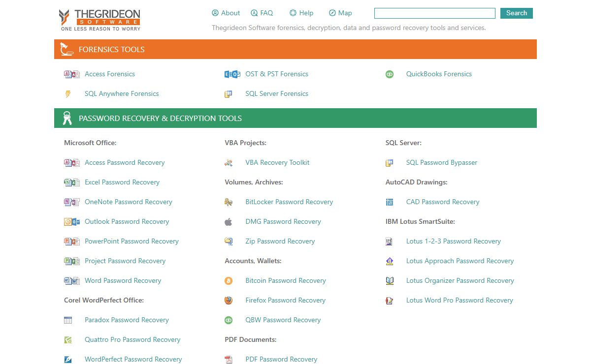Click the BitLocker Password Recovery keys icon

tap(229, 202)
